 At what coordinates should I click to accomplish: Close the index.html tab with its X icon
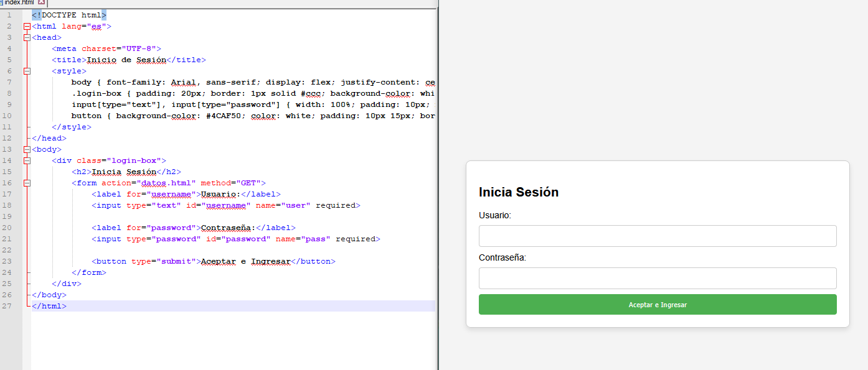pyautogui.click(x=42, y=3)
